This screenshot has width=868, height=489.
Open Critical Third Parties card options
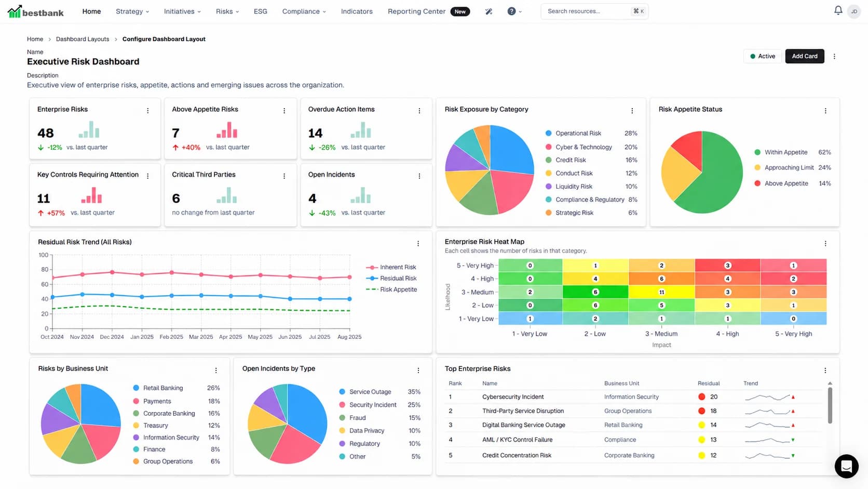[x=284, y=176]
